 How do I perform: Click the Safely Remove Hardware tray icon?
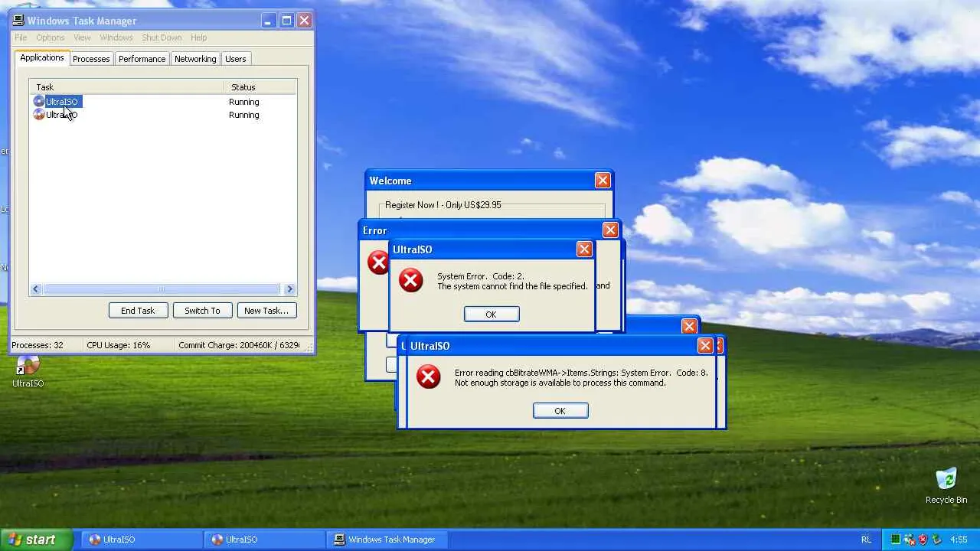936,540
